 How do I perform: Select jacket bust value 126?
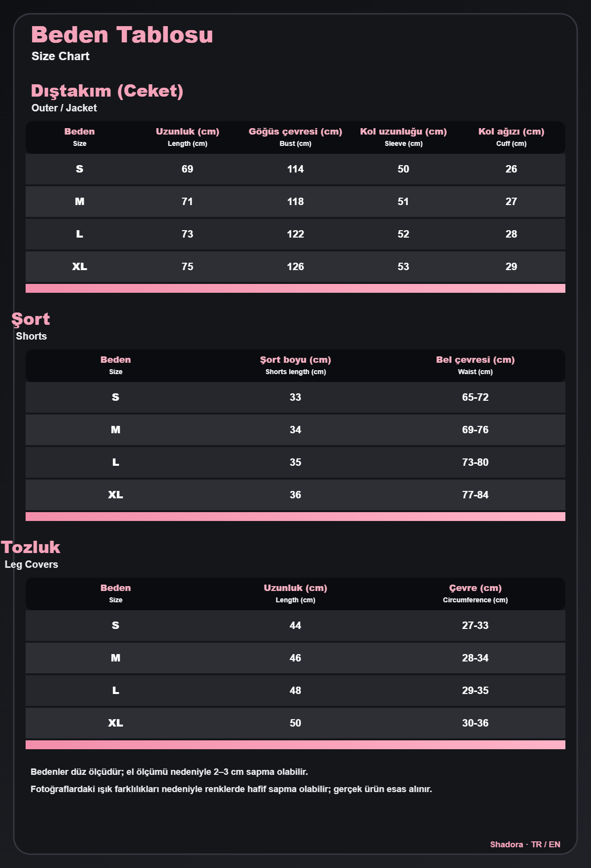295,267
